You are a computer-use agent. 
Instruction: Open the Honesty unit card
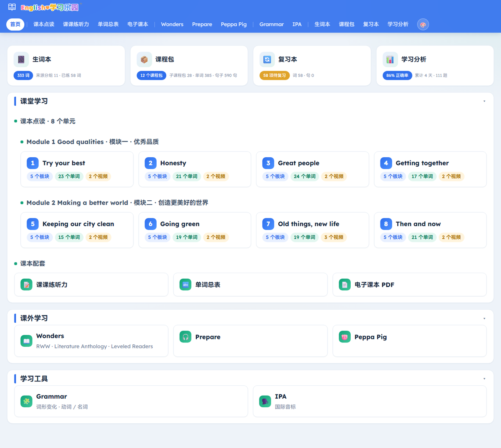(x=195, y=169)
